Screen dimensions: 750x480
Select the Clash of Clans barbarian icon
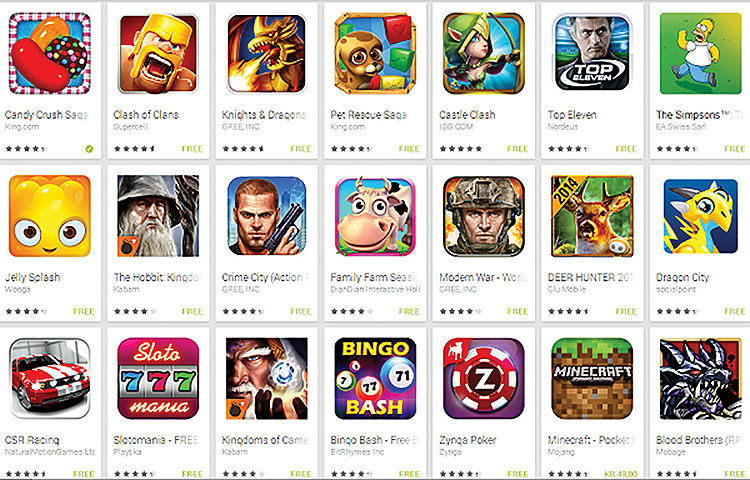coord(158,54)
